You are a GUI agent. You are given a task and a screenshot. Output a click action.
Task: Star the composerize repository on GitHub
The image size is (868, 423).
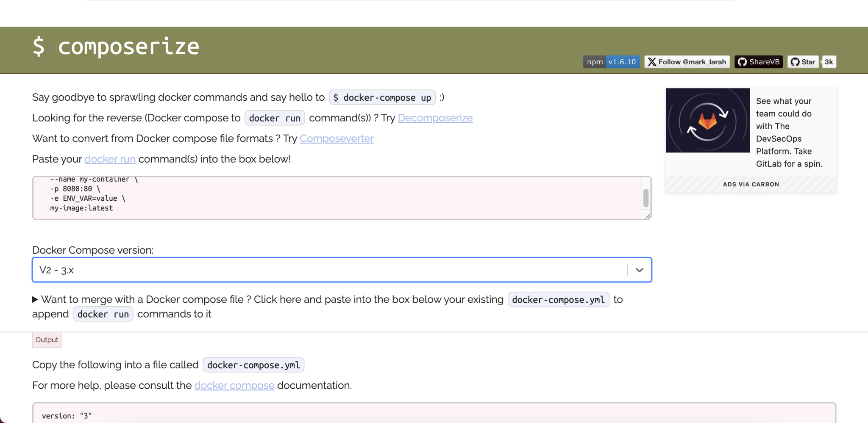[803, 62]
